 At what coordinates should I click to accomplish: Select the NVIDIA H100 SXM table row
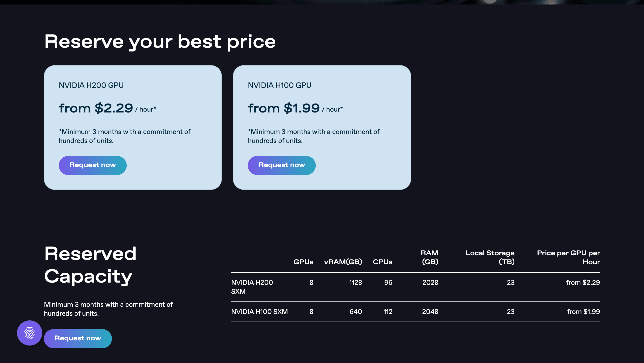(259, 311)
